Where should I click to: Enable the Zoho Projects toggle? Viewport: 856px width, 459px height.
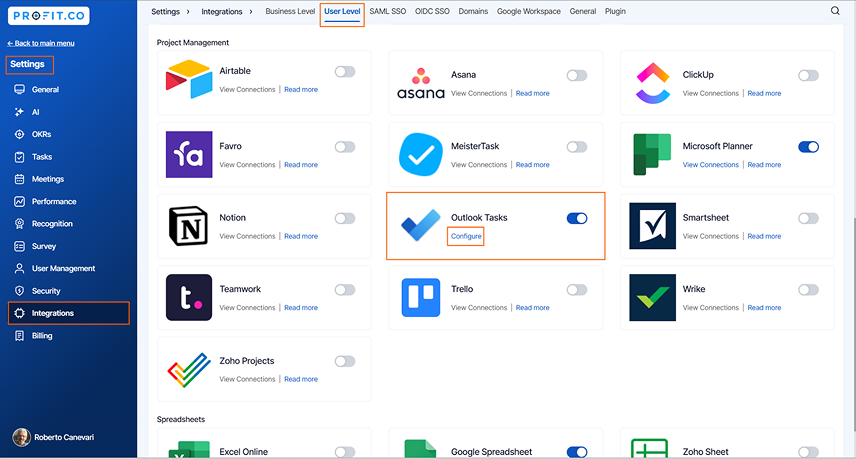tap(345, 361)
